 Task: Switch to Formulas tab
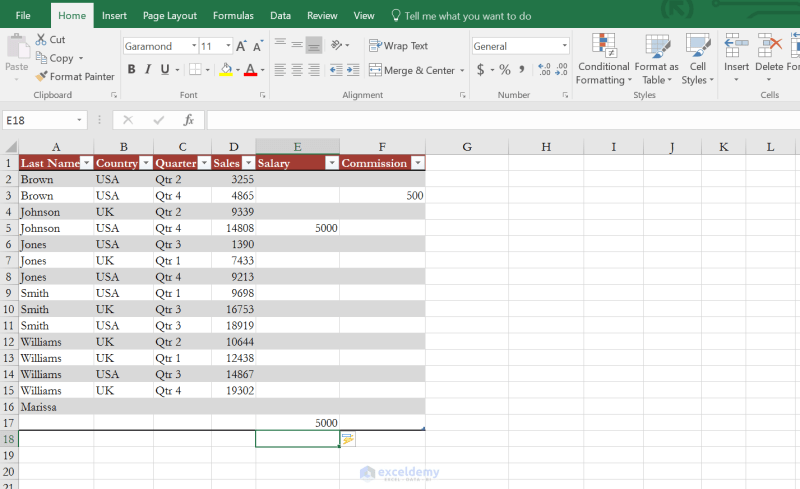(x=233, y=15)
